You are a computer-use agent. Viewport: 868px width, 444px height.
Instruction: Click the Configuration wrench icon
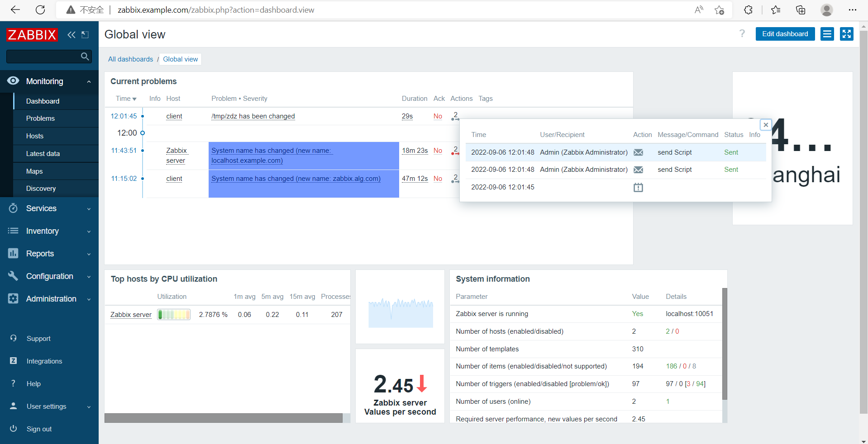pos(13,276)
